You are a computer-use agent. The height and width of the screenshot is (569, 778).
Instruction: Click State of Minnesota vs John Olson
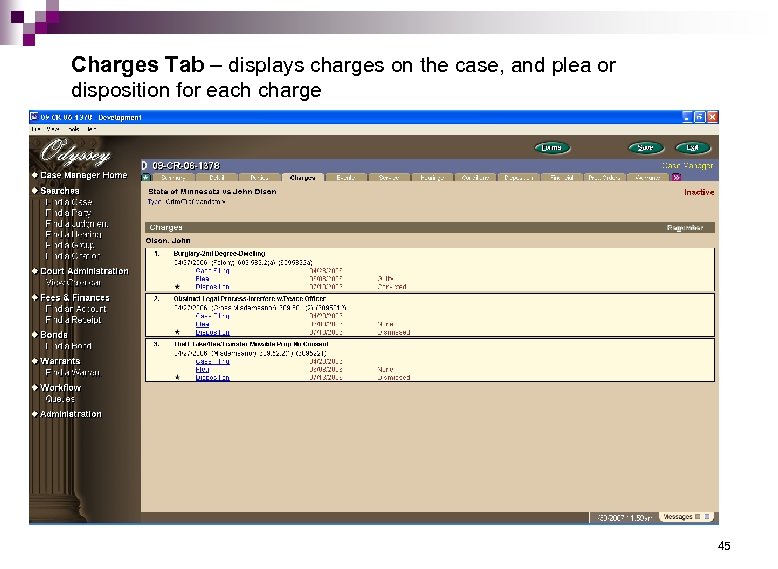(212, 191)
